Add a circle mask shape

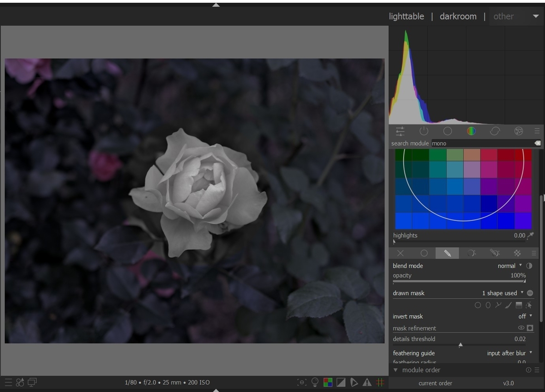point(478,305)
